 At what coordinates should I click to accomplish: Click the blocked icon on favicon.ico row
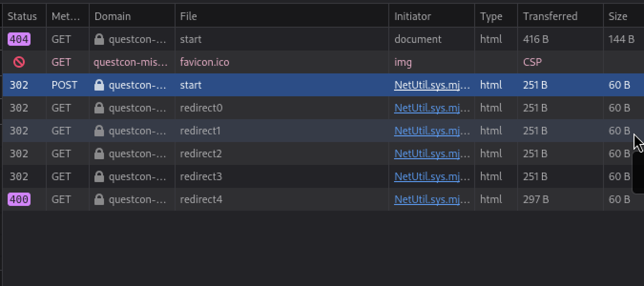click(x=19, y=62)
